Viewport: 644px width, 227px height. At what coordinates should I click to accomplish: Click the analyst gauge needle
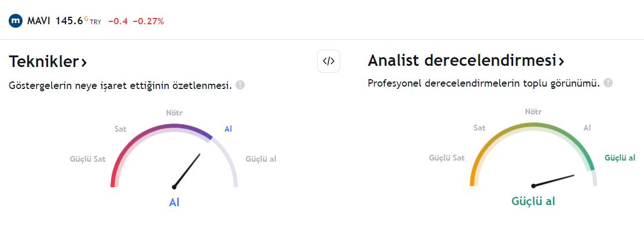(553, 181)
